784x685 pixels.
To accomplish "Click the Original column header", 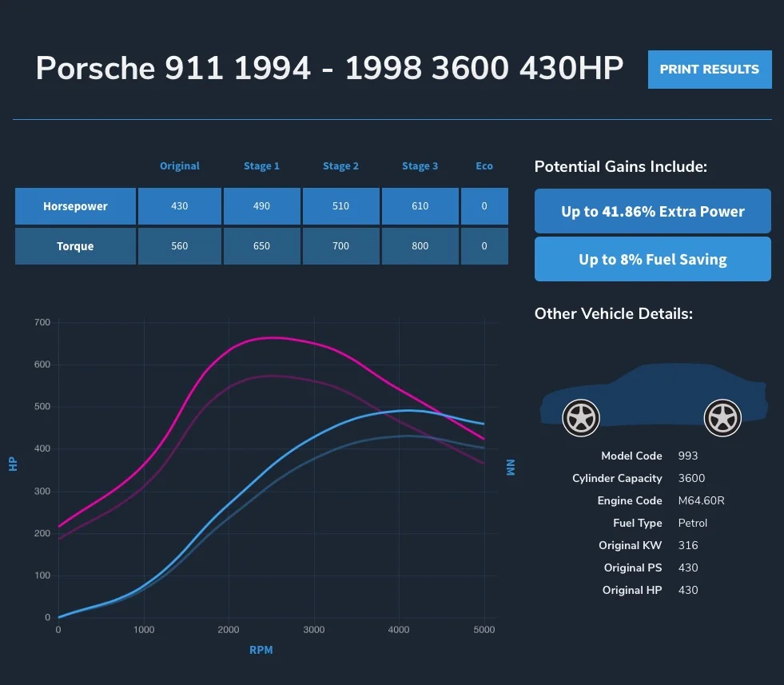I will [x=180, y=165].
